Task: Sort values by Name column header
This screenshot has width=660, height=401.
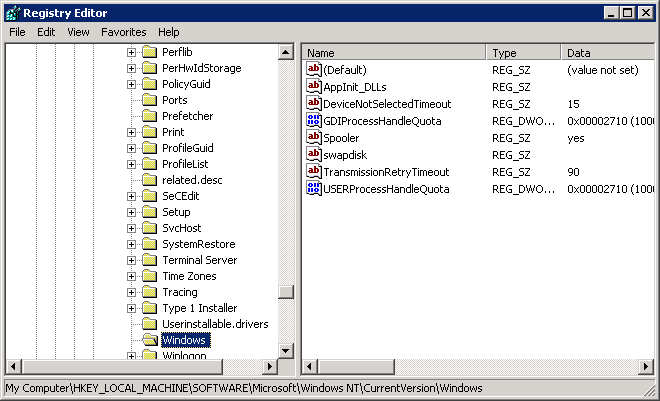Action: 394,52
